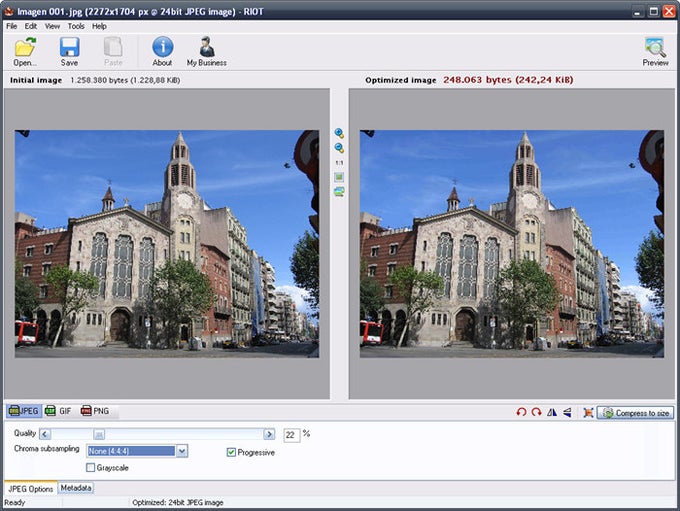
Task: Click the 'Ready' status bar text
Action: [x=15, y=502]
